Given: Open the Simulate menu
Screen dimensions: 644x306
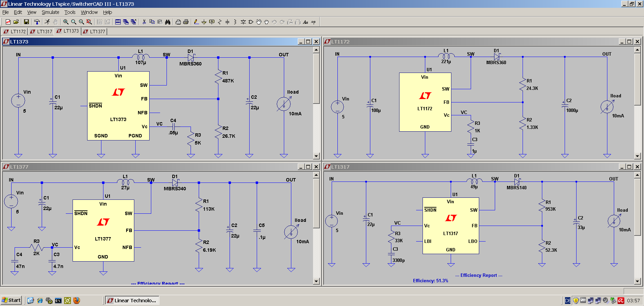Looking at the screenshot, I should pyautogui.click(x=50, y=12).
